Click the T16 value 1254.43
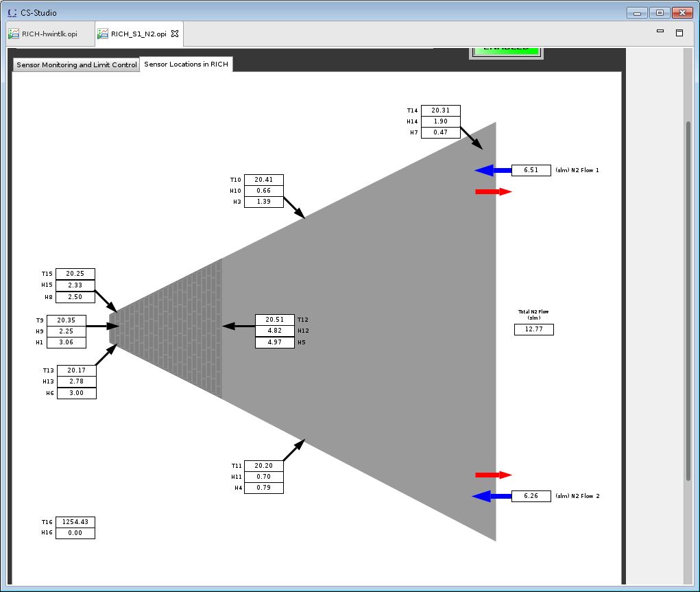Image resolution: width=700 pixels, height=592 pixels. pos(75,522)
